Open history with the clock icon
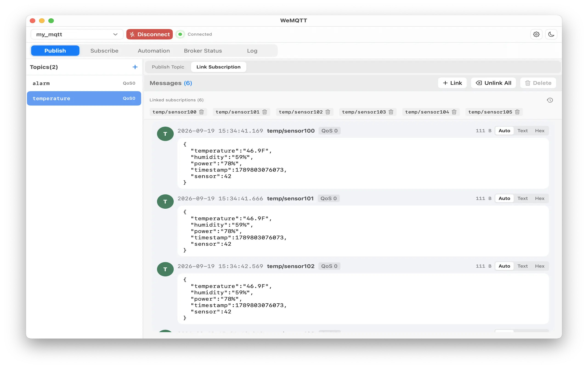This screenshot has height=368, width=588. 550,100
